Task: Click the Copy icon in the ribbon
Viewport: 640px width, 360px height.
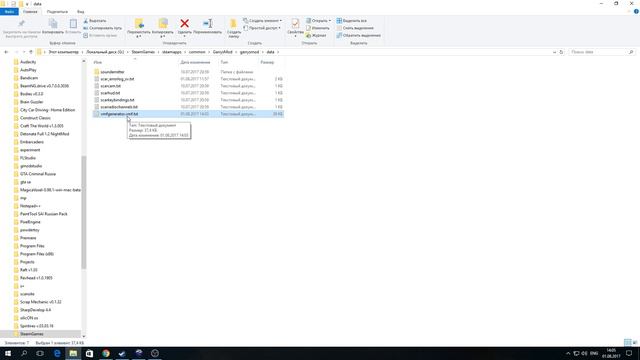Action: (53, 24)
